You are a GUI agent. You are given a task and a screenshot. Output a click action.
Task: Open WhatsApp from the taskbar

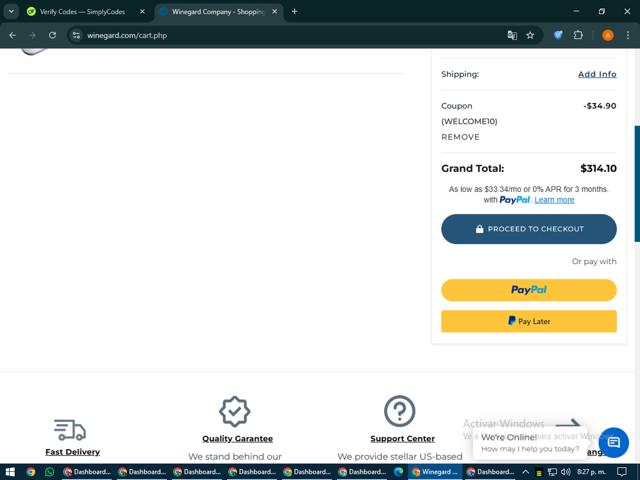pos(49,472)
